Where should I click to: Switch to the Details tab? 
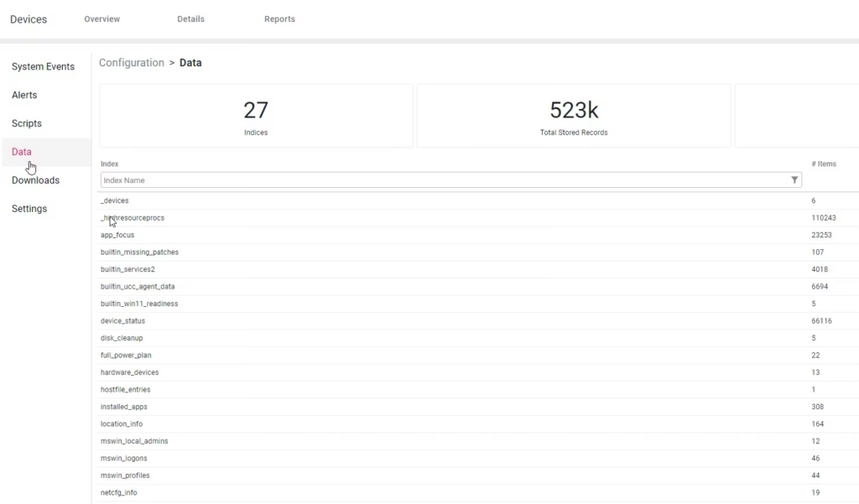pos(190,19)
